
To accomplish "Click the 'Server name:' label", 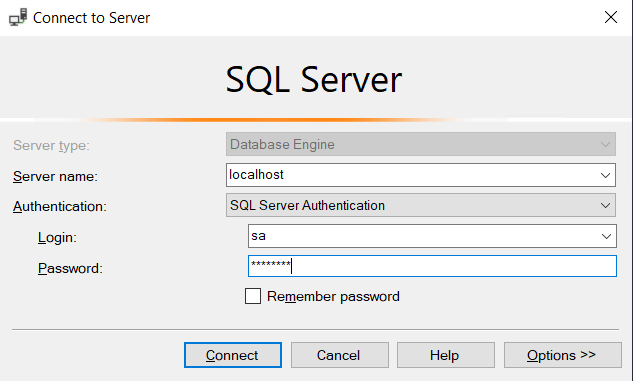I will [55, 176].
